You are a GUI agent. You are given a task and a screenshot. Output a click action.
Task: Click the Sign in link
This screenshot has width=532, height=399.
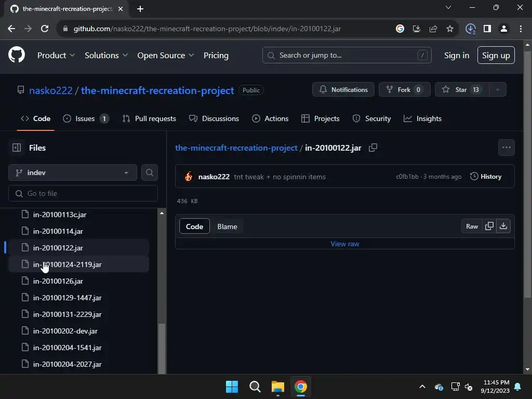[x=456, y=55]
